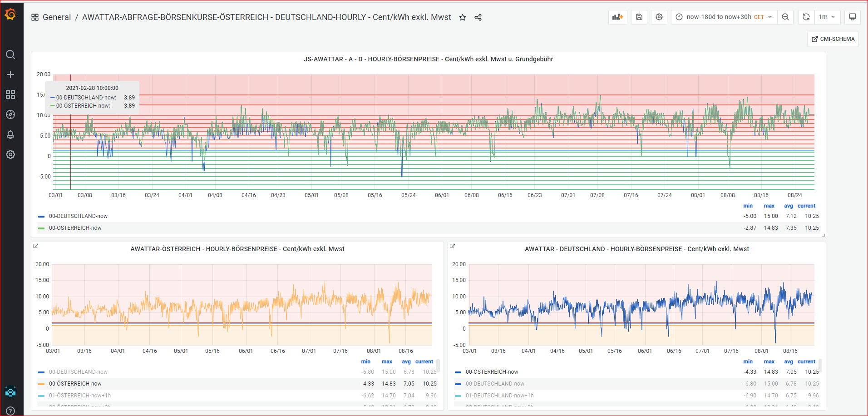Viewport: 868px width, 416px height.
Task: Open the search dashboards icon
Action: click(10, 54)
